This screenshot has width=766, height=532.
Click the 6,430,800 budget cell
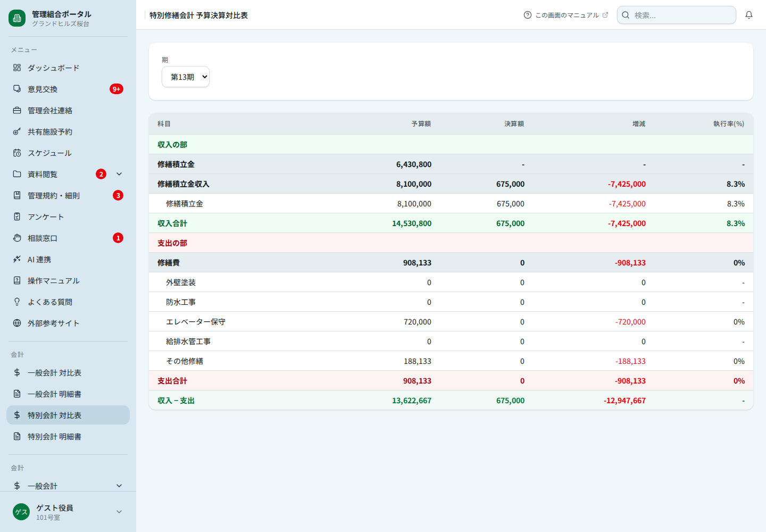click(414, 164)
